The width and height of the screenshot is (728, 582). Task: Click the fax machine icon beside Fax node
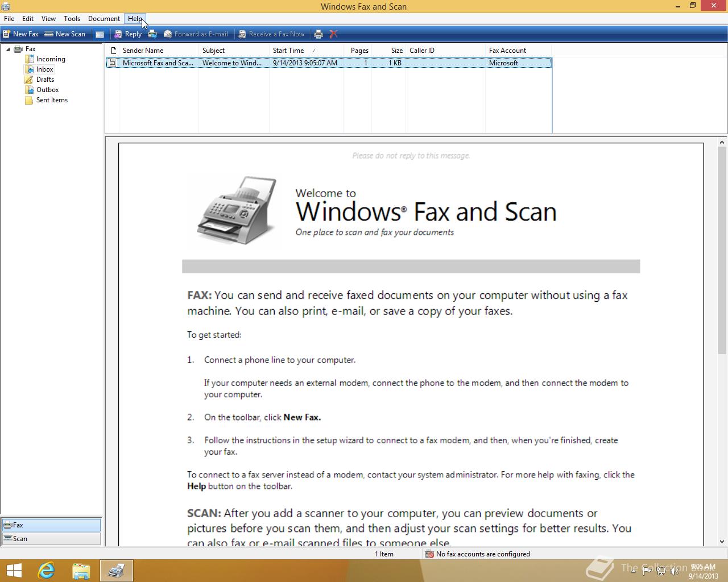[x=18, y=49]
